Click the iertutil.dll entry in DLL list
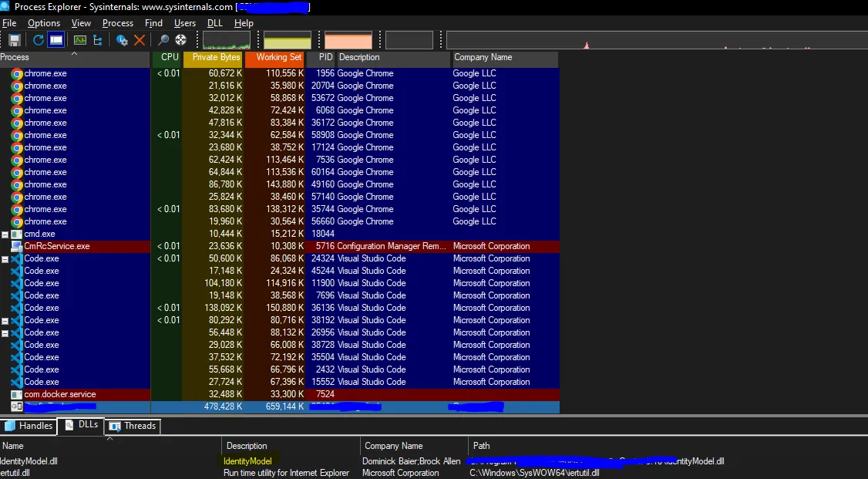The image size is (868, 479). (x=15, y=474)
